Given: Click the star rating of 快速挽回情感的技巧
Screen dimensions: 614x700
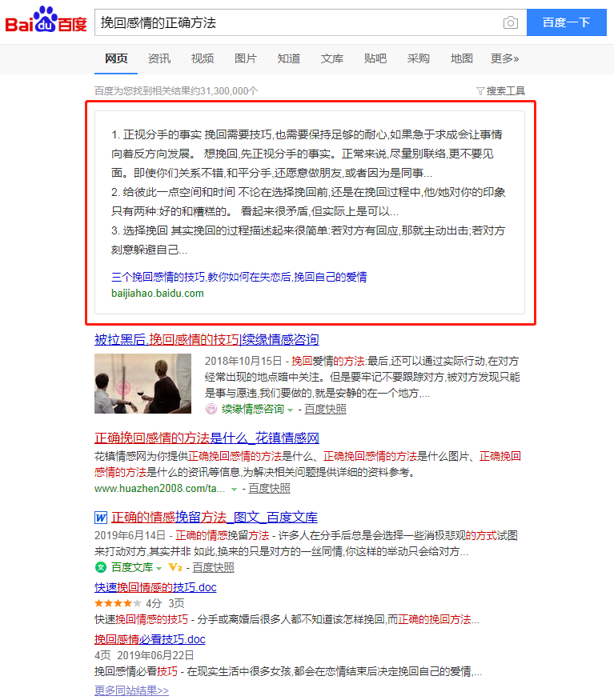Looking at the screenshot, I should click(118, 603).
